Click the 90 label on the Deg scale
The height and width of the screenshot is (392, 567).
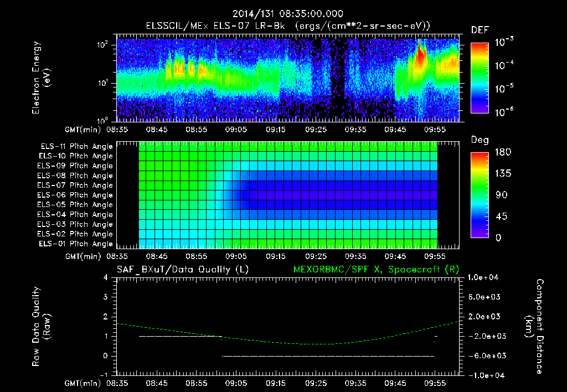click(502, 195)
